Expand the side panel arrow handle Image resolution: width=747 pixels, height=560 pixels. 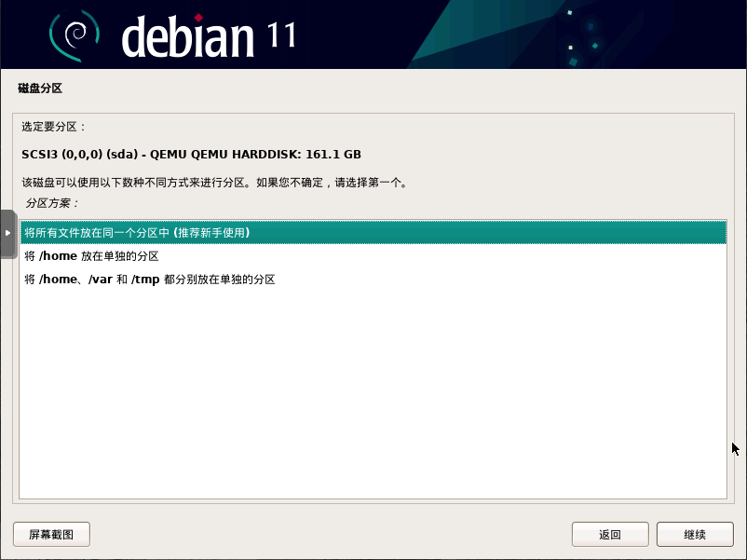tap(7, 233)
